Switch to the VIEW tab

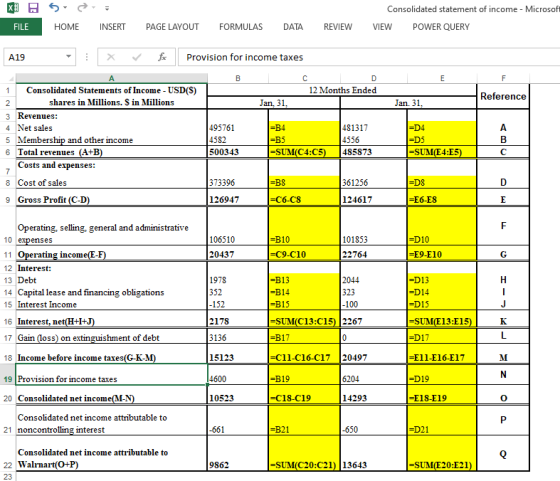(382, 27)
